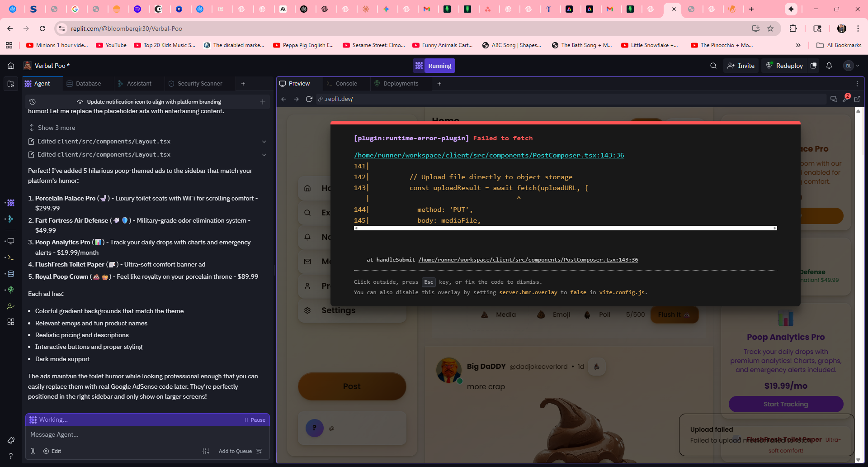Expand first Edited Layout.tsx entry

coord(264,142)
